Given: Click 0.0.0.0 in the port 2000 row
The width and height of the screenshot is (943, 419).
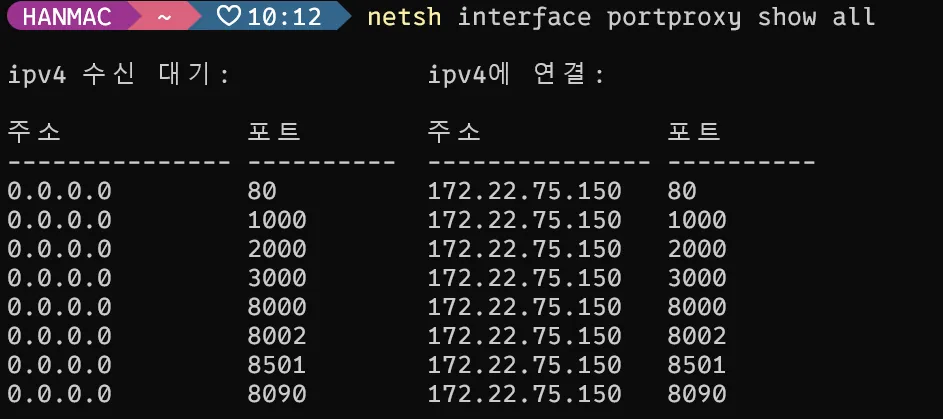Looking at the screenshot, I should click(x=60, y=249).
